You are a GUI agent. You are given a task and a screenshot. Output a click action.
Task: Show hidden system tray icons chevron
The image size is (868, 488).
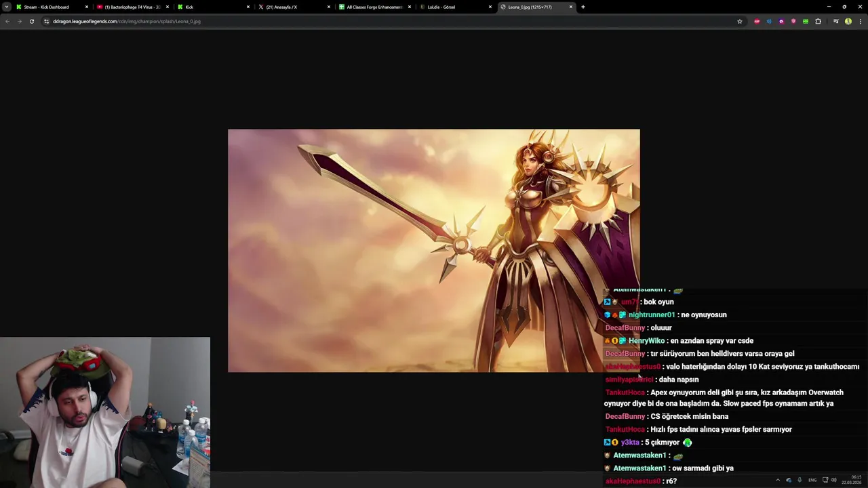778,480
